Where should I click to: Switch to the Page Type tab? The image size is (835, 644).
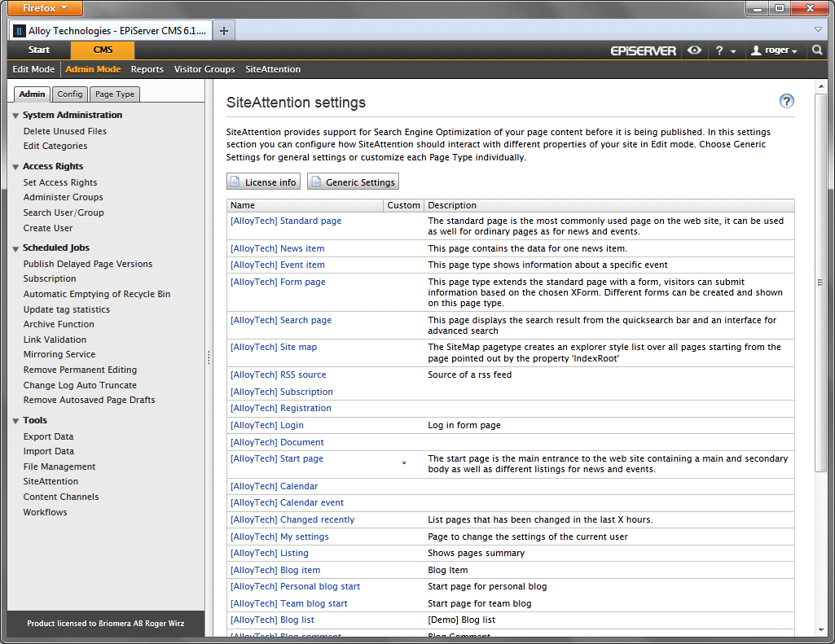click(x=115, y=94)
